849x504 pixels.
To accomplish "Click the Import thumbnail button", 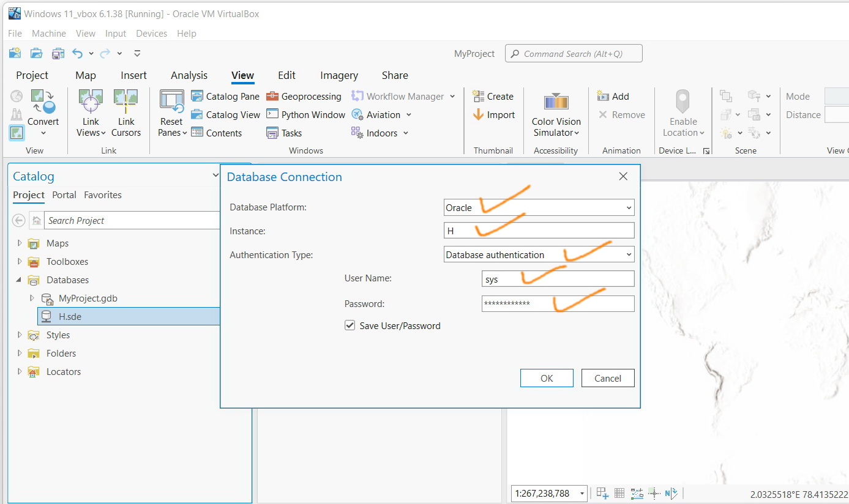I will coord(493,114).
